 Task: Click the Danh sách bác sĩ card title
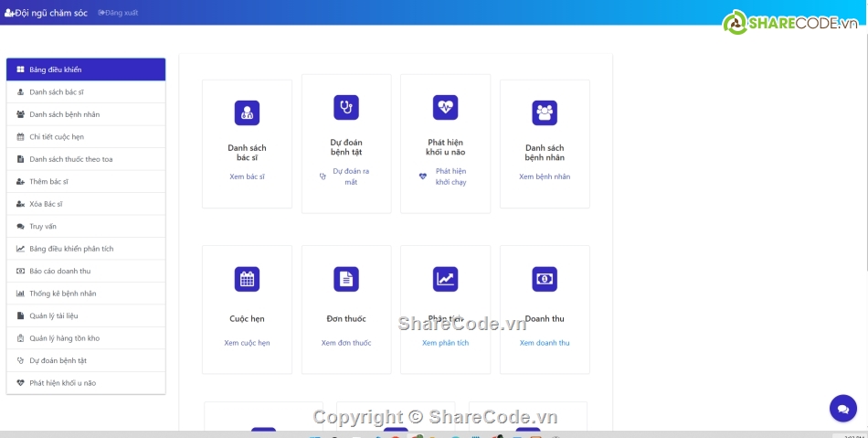(247, 153)
